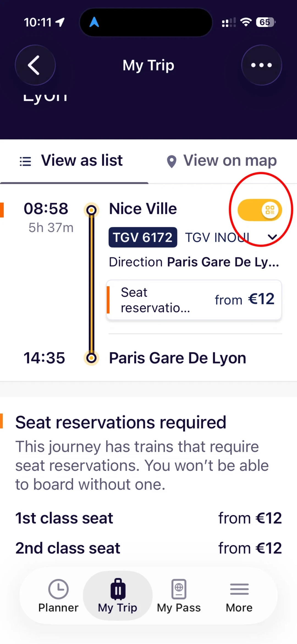Select the TGV 6172 train badge
Screen dimensions: 297x644
pyautogui.click(x=143, y=237)
